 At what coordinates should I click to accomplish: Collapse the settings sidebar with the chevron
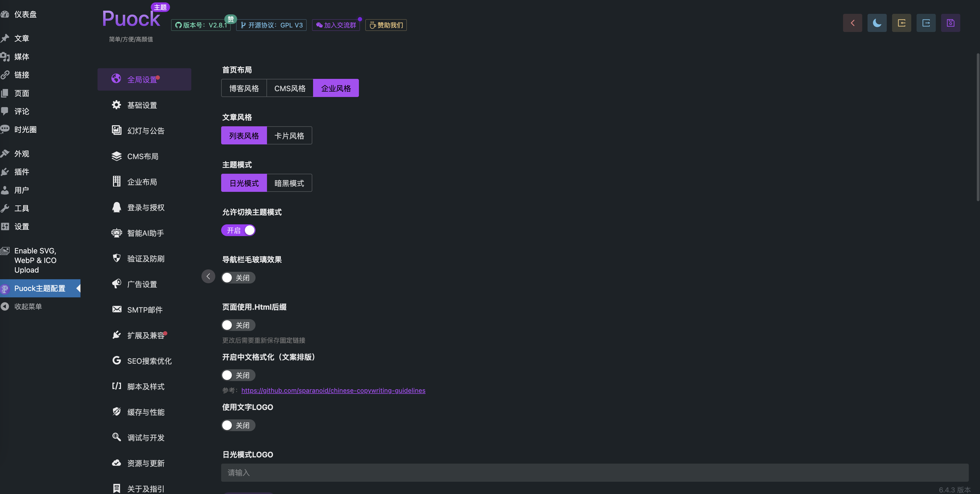pos(208,277)
